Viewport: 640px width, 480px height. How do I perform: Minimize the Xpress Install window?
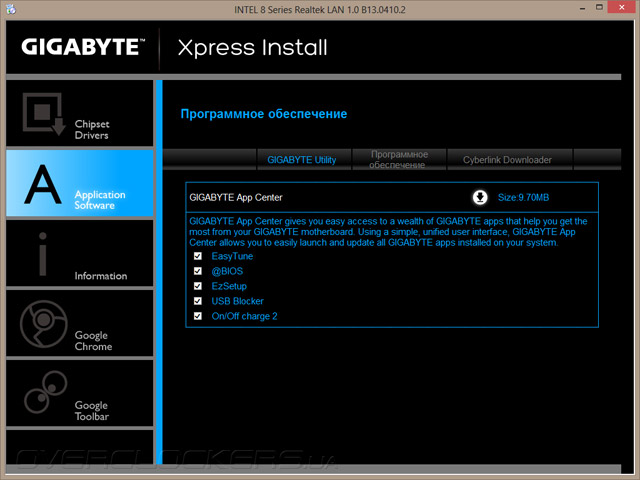coord(582,8)
